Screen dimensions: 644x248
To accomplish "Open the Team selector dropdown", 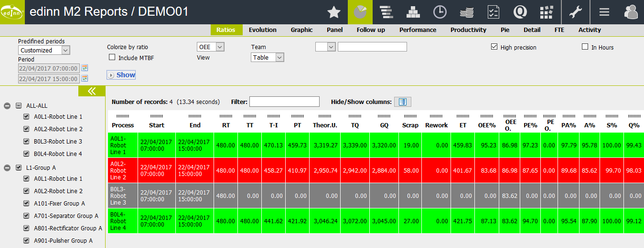I will (x=325, y=46).
